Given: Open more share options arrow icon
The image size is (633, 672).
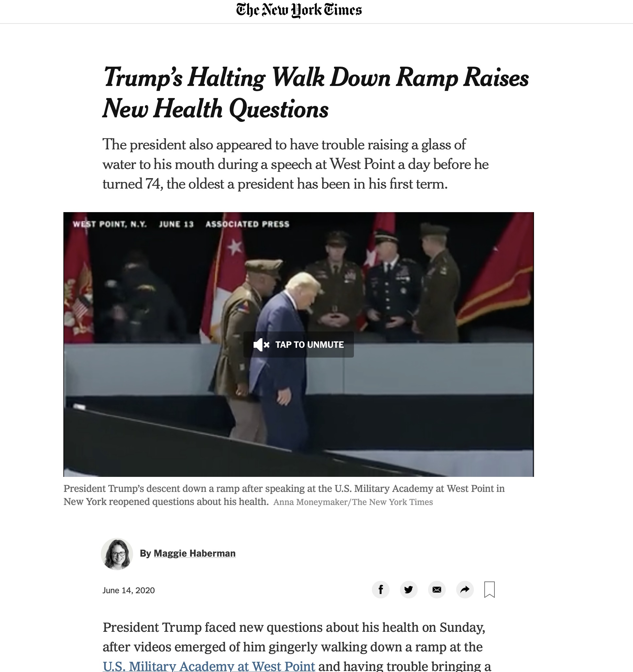Looking at the screenshot, I should pyautogui.click(x=465, y=590).
